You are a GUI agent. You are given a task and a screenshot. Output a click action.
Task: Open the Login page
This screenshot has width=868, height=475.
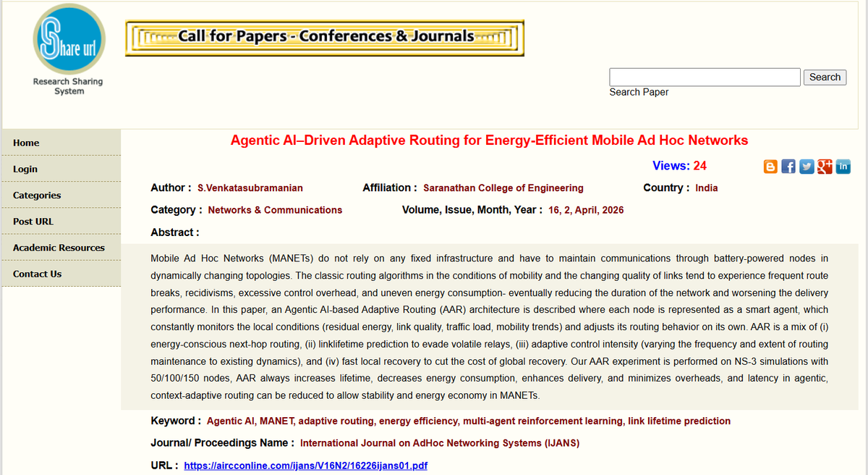pyautogui.click(x=61, y=169)
